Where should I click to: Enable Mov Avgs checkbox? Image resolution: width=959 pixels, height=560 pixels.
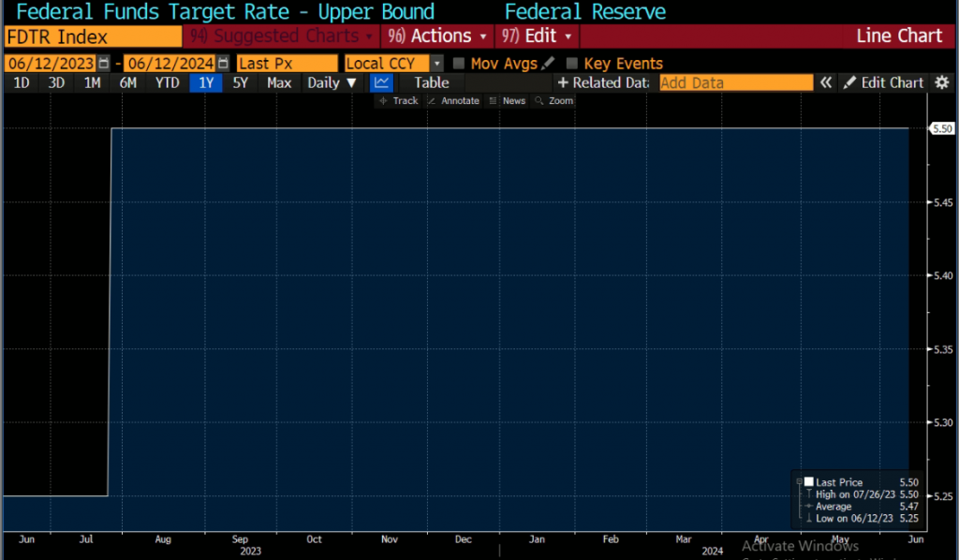[x=459, y=63]
